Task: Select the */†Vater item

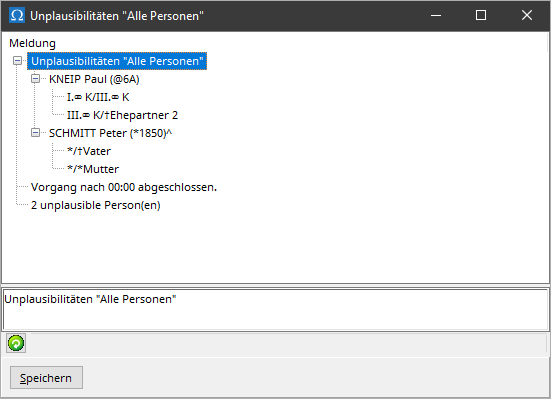Action: (x=89, y=151)
